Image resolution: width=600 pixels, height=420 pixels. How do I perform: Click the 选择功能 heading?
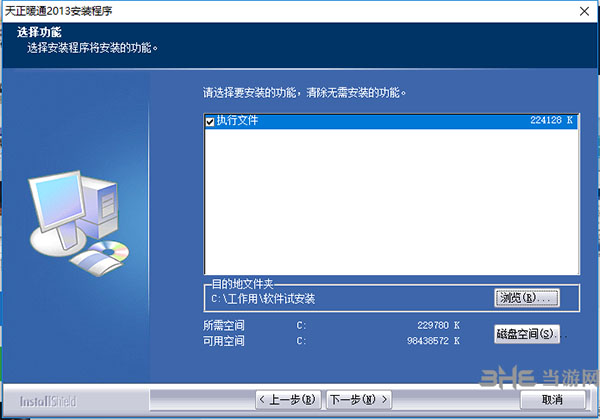click(39, 32)
